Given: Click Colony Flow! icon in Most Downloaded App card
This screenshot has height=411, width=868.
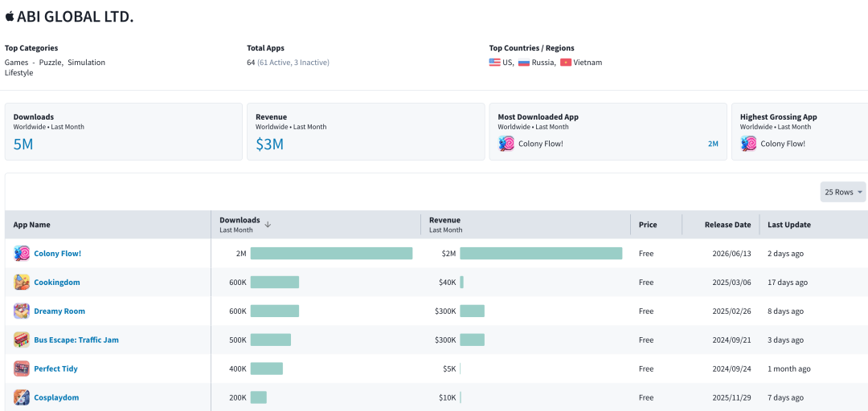Looking at the screenshot, I should point(506,144).
